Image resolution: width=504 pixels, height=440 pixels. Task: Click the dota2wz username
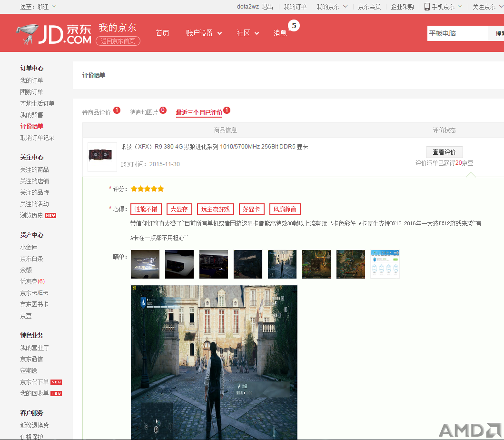[x=248, y=7]
